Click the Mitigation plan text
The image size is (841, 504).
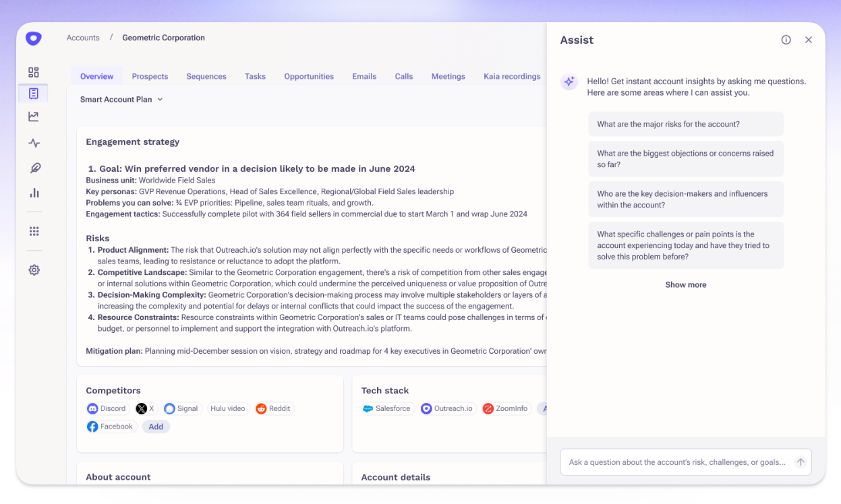click(316, 351)
